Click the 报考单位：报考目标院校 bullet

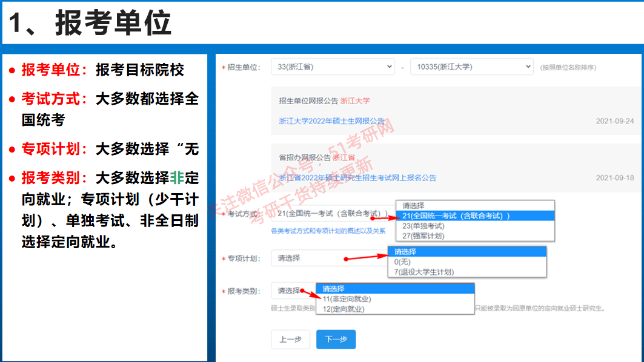coord(102,70)
